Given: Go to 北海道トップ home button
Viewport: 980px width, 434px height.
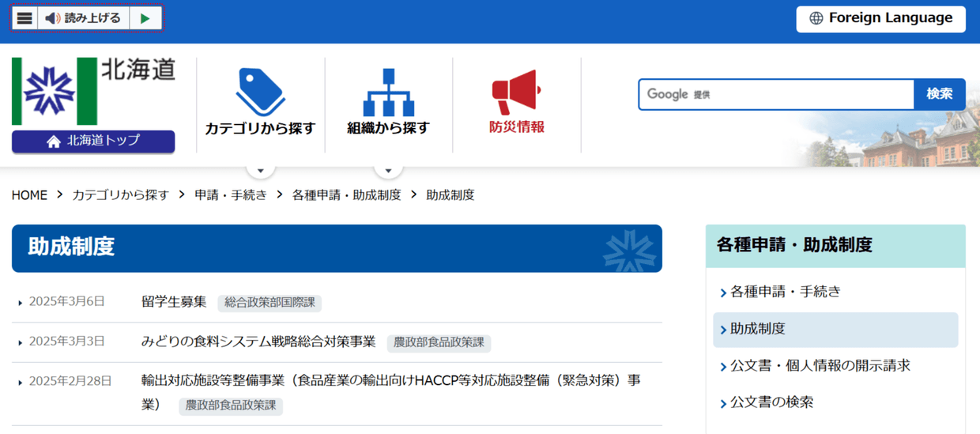Looking at the screenshot, I should click(x=93, y=141).
